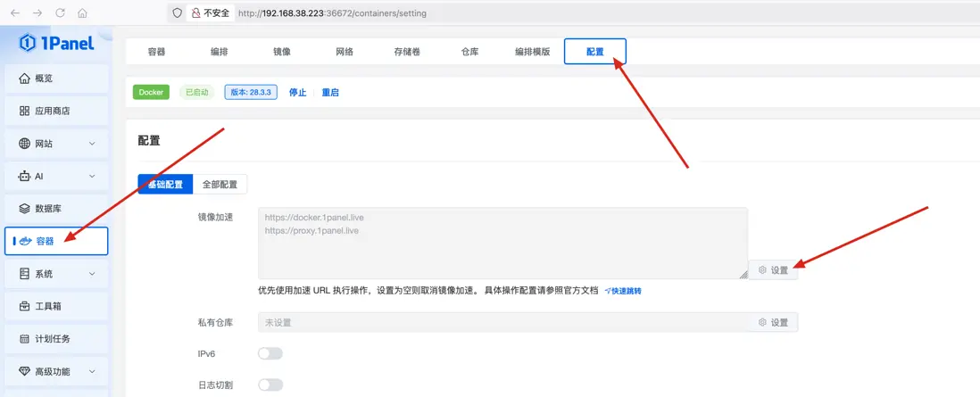Click the AI robot icon
Viewport: 980px width, 397px height.
[x=24, y=177]
